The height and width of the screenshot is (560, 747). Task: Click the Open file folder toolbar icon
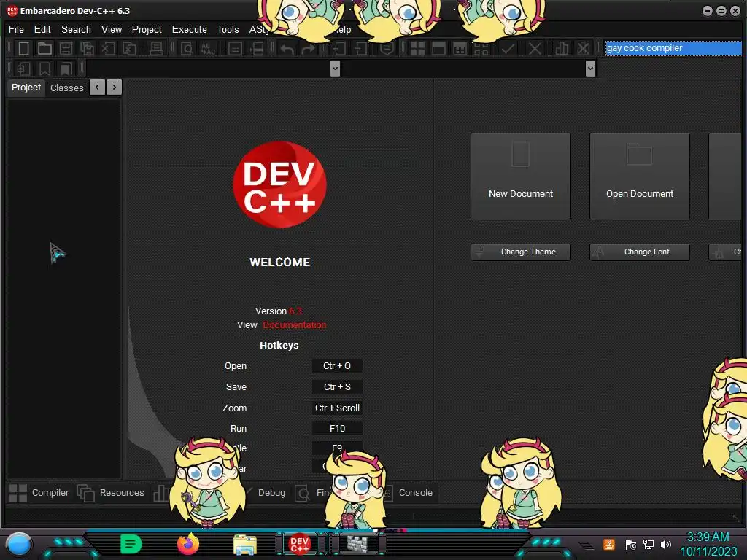point(44,49)
